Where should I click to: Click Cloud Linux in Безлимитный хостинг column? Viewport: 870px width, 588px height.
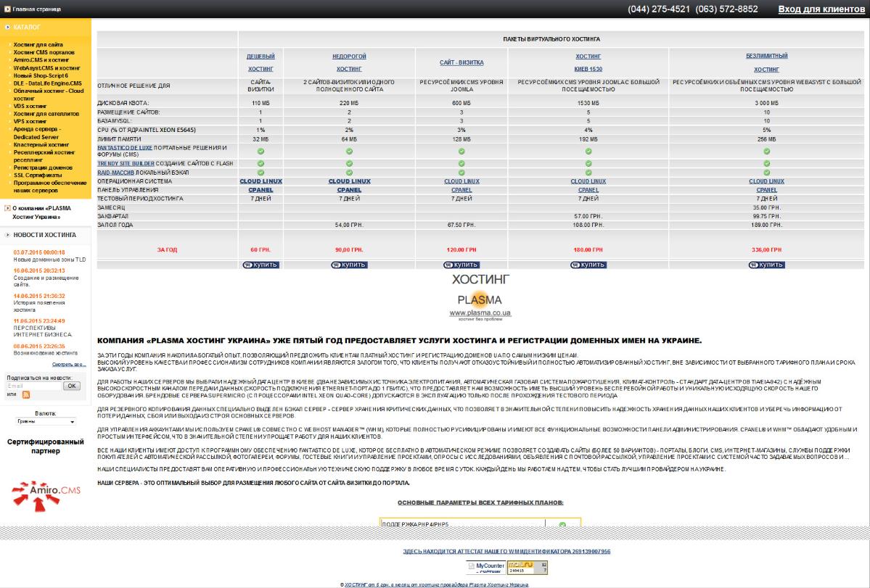pos(766,181)
